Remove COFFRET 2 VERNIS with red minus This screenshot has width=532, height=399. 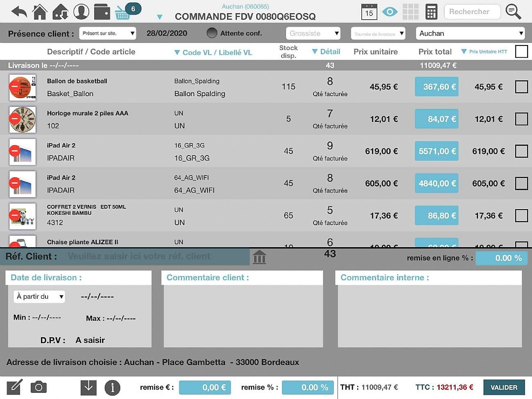coord(15,215)
